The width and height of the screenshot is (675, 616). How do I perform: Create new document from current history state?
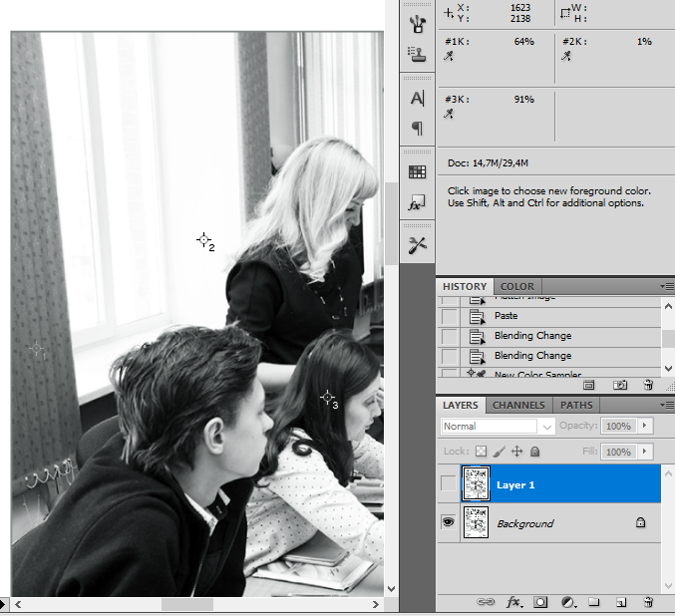[588, 385]
